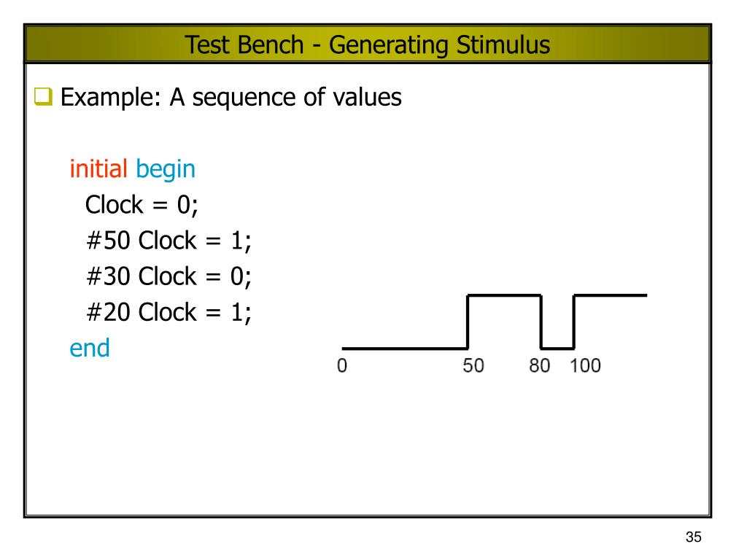Click the red initial keyword
Viewport: 747px width, 560px height.
click(x=98, y=168)
